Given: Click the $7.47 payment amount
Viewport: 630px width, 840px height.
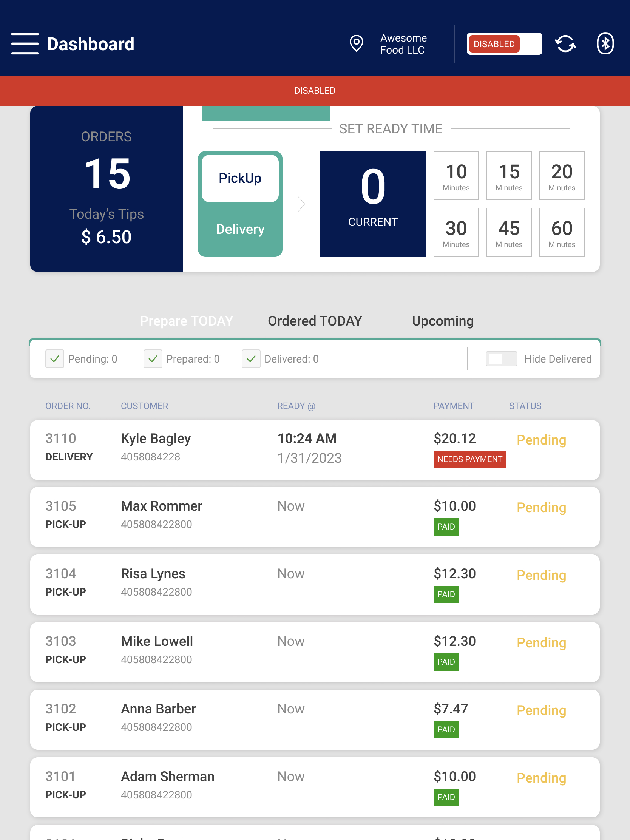Looking at the screenshot, I should pos(451,709).
